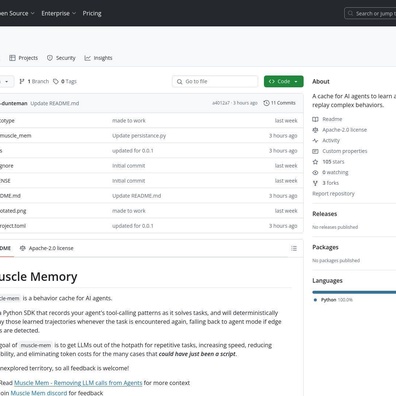Viewport: 396px width, 396px height.
Task: Open the green Code dropdown button
Action: point(284,81)
